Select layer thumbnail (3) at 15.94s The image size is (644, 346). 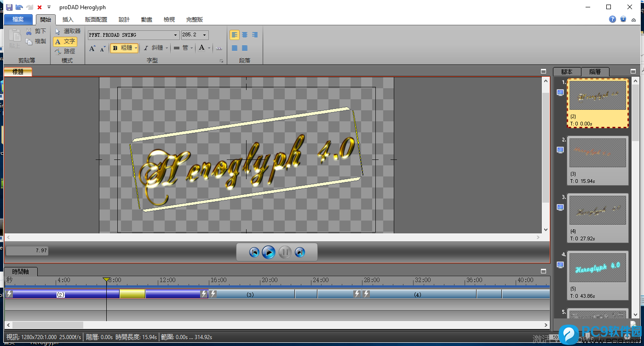pos(598,161)
